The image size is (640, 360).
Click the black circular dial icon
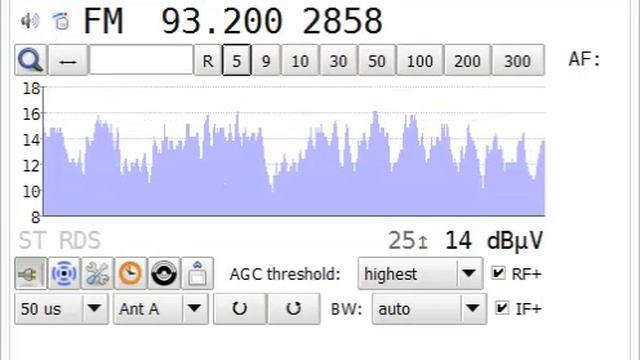pos(164,273)
